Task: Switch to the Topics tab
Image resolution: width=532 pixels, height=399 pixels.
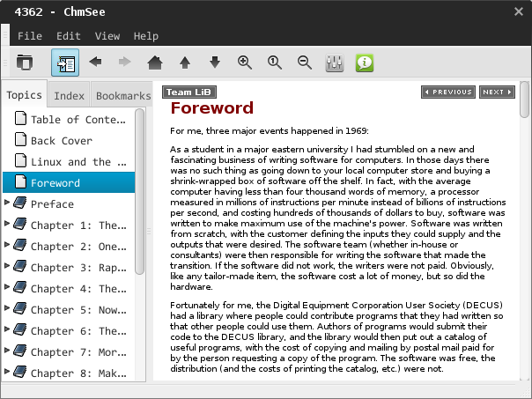Action: click(x=24, y=94)
